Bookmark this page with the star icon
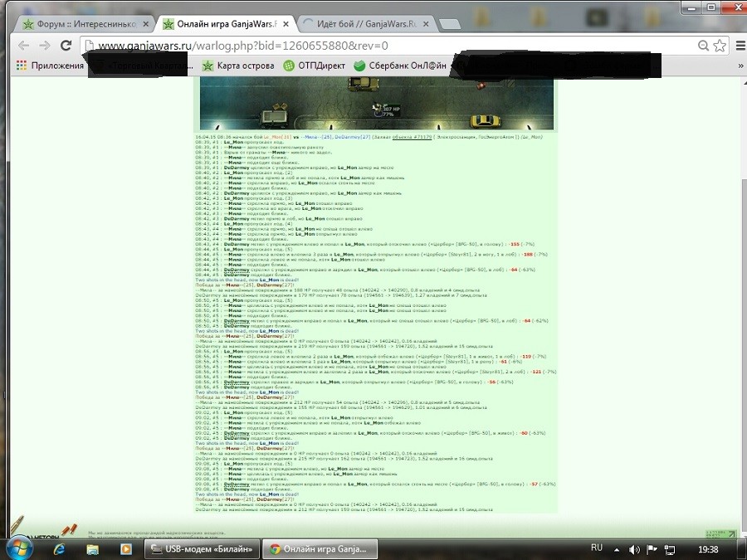Screen dimensions: 747x560 (720, 46)
